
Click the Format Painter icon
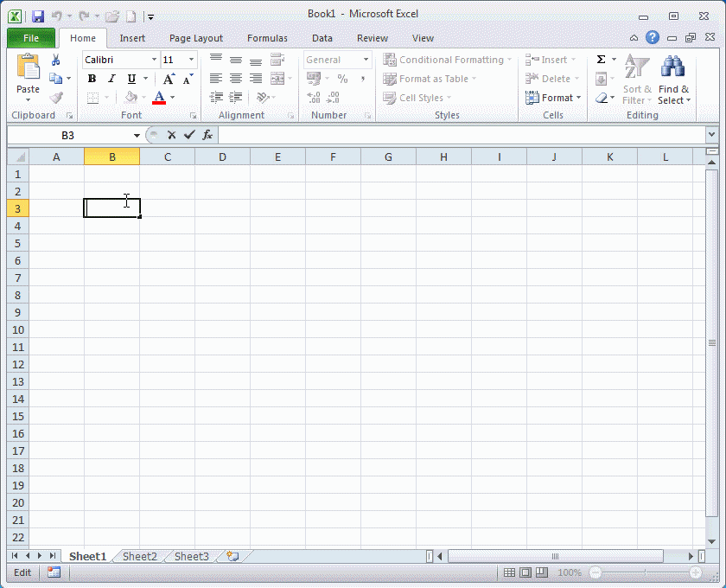point(56,97)
